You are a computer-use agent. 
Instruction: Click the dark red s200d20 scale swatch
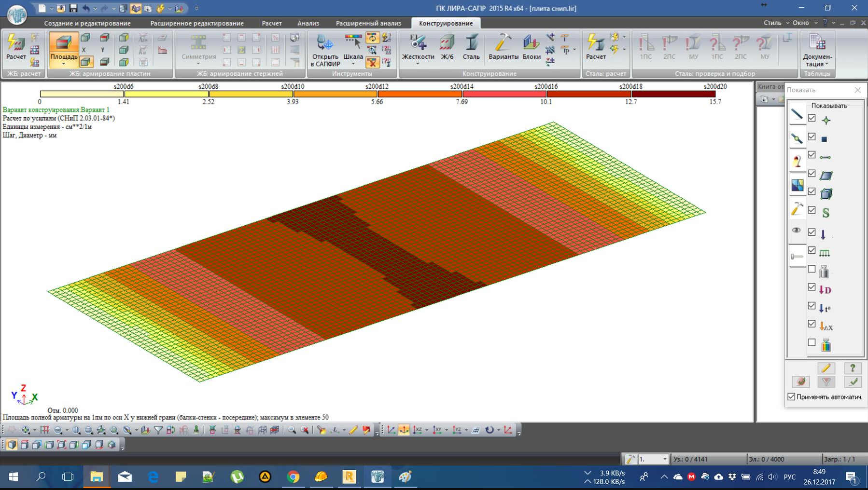pos(673,94)
